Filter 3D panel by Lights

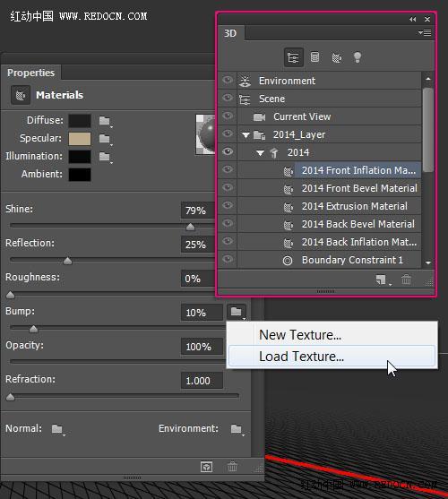pos(358,57)
